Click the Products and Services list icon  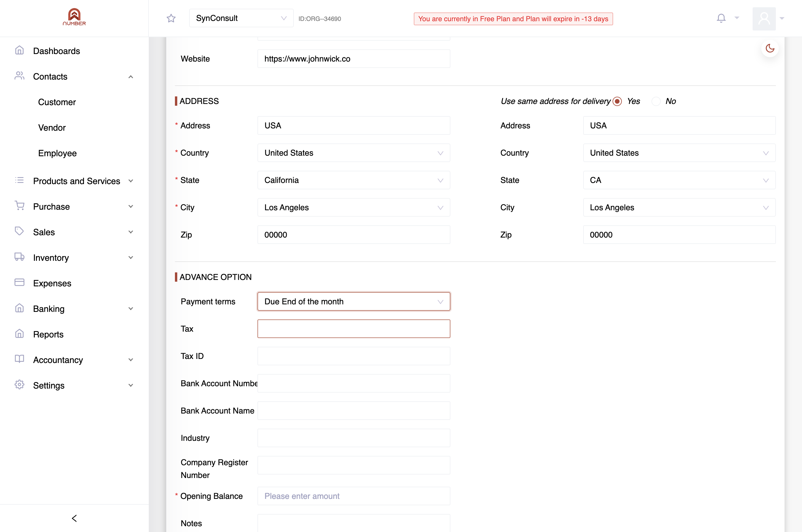19,181
